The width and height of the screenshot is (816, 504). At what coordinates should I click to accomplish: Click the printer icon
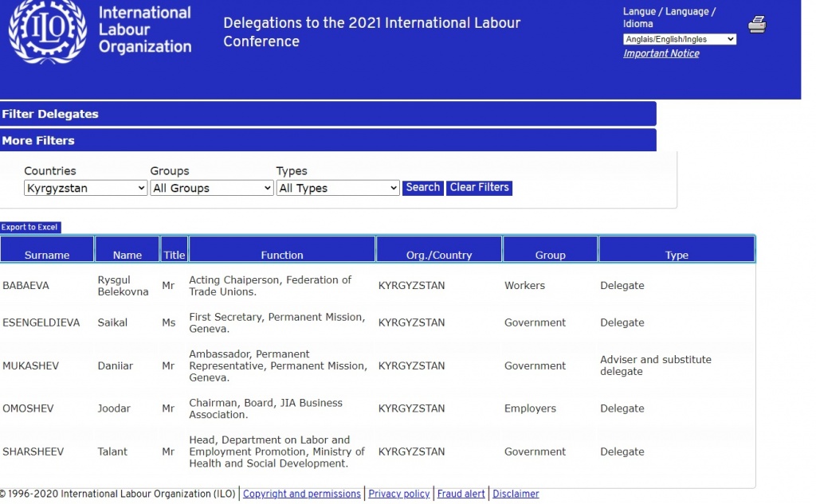(x=756, y=25)
